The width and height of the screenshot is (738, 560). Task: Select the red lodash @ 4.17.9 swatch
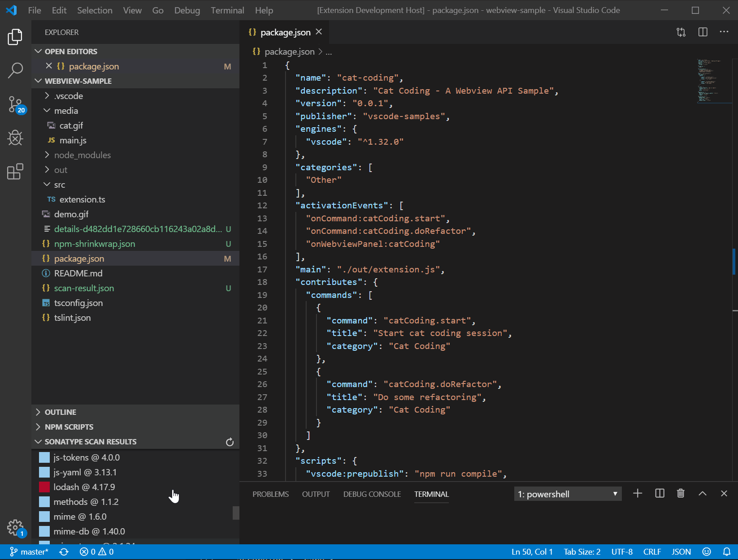tap(44, 487)
